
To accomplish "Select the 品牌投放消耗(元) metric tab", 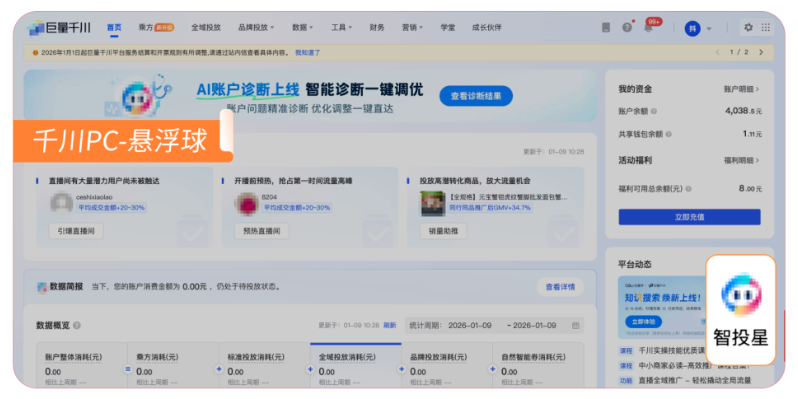I will tap(447, 366).
